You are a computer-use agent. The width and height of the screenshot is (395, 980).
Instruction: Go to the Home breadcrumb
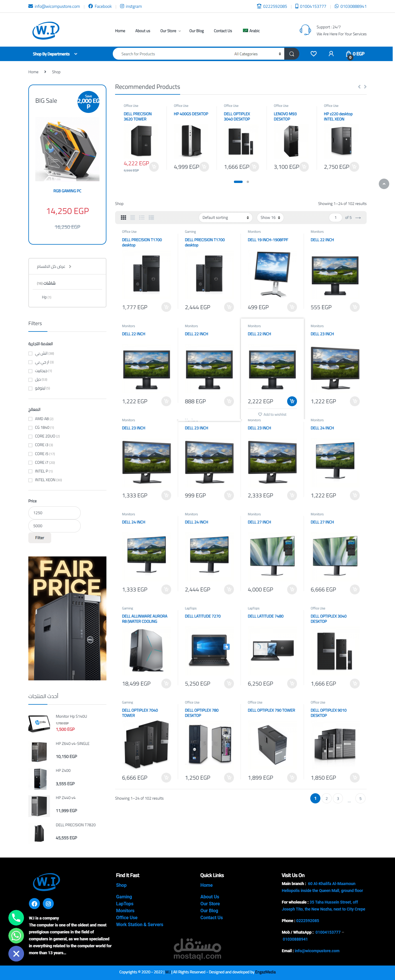[34, 72]
